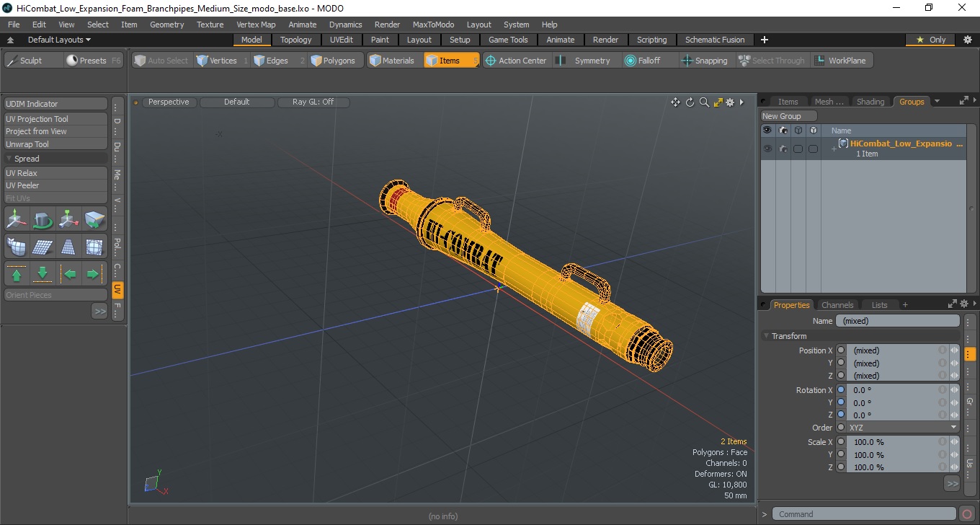The height and width of the screenshot is (525, 980).
Task: Activate Materials selection mode
Action: [395, 61]
